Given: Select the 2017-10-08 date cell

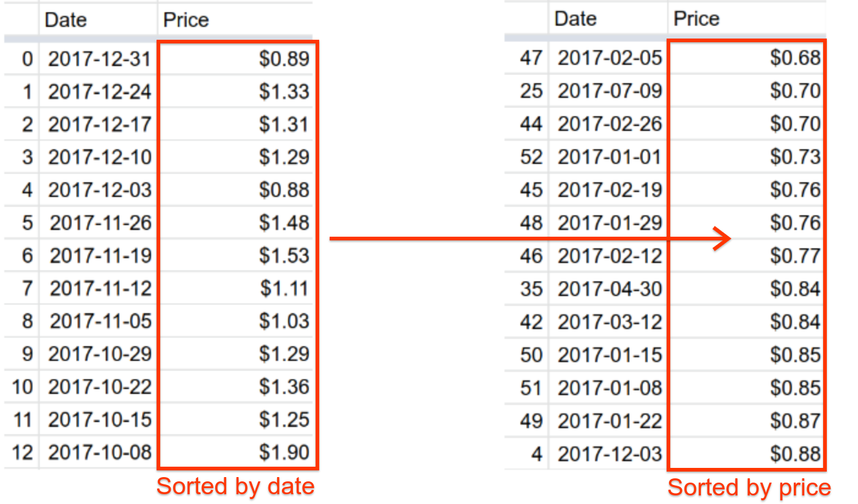Looking at the screenshot, I should 100,453.
